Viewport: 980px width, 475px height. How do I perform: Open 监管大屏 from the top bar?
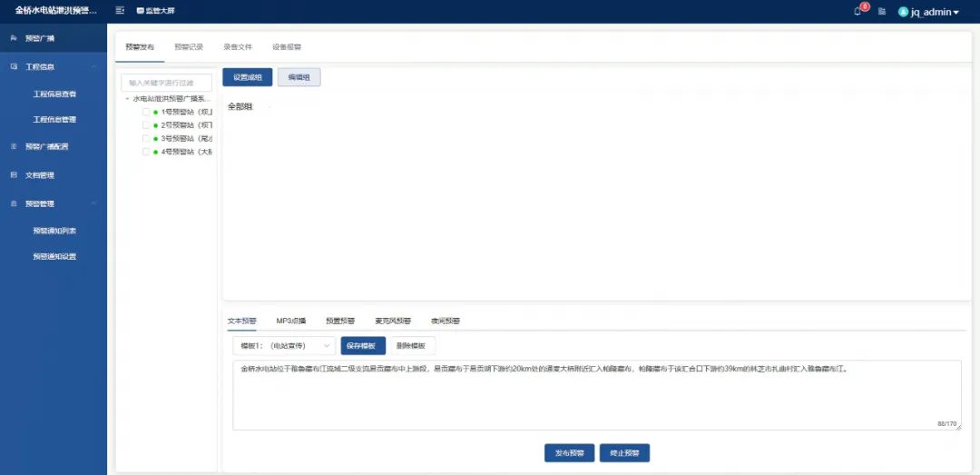(155, 11)
